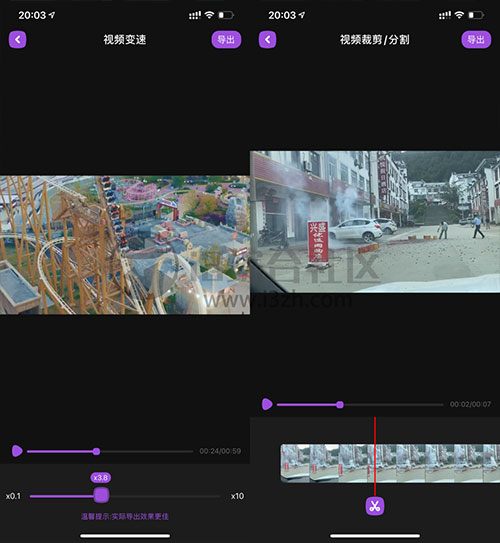Click the red split line marker

375,457
